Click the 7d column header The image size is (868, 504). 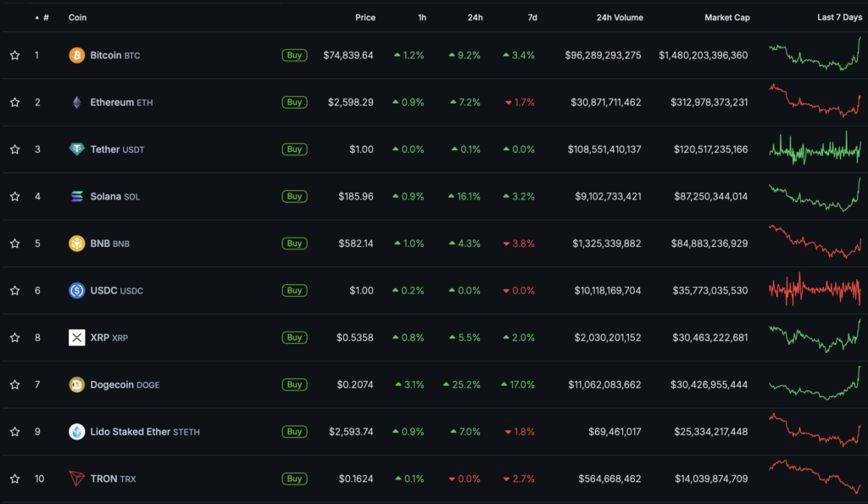[x=530, y=17]
